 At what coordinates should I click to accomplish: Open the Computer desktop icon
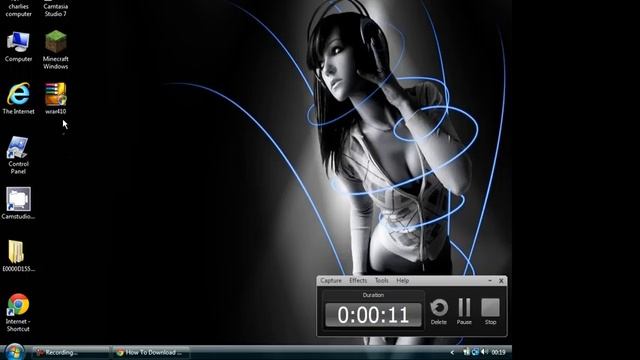(18, 46)
